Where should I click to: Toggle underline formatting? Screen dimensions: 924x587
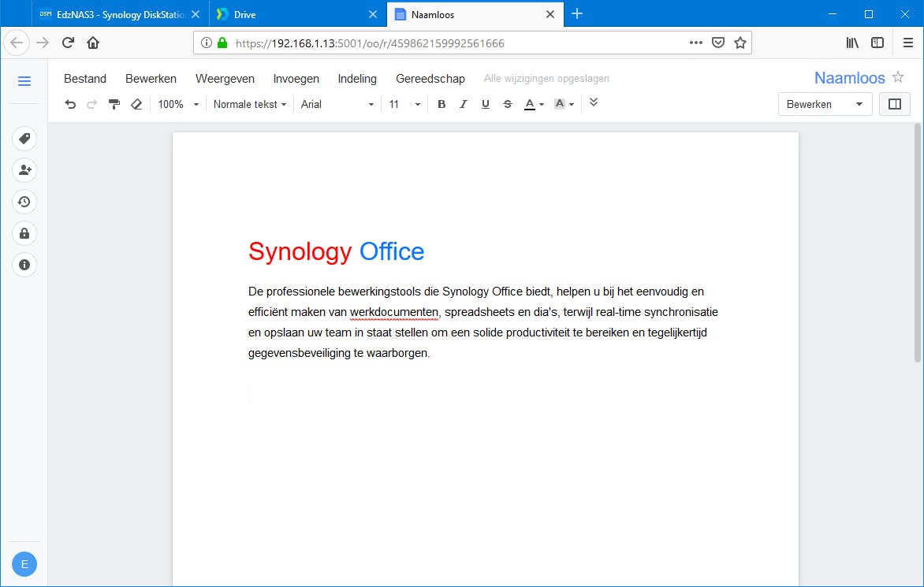click(485, 104)
